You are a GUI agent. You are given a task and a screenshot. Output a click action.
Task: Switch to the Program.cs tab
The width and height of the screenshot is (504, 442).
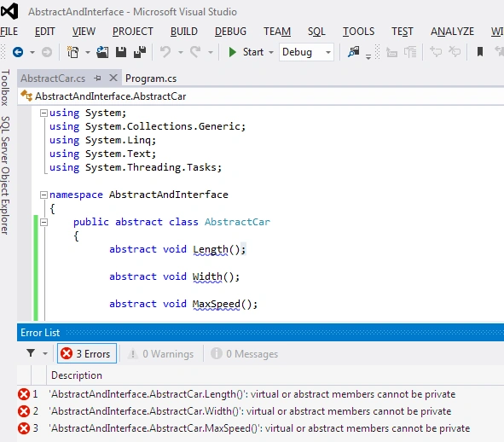(151, 79)
